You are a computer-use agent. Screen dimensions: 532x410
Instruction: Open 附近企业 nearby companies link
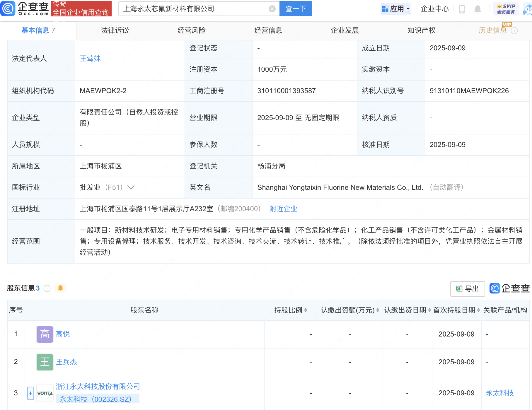(x=283, y=209)
